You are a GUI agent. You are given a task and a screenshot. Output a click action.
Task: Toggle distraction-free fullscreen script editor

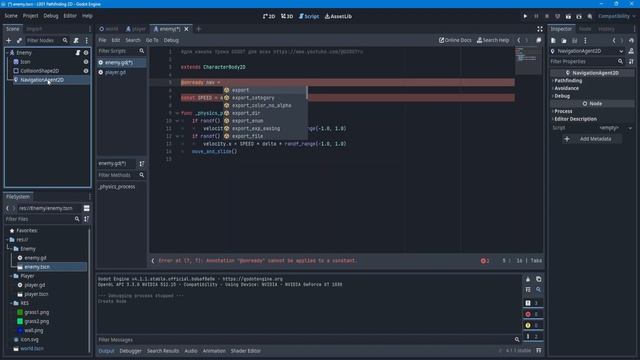tap(540, 29)
